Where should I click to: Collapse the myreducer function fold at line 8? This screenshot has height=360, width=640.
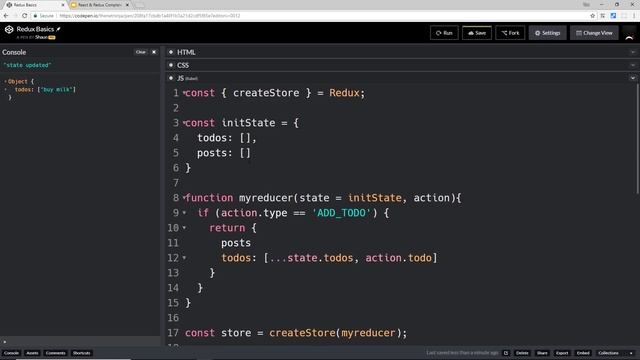(184, 198)
